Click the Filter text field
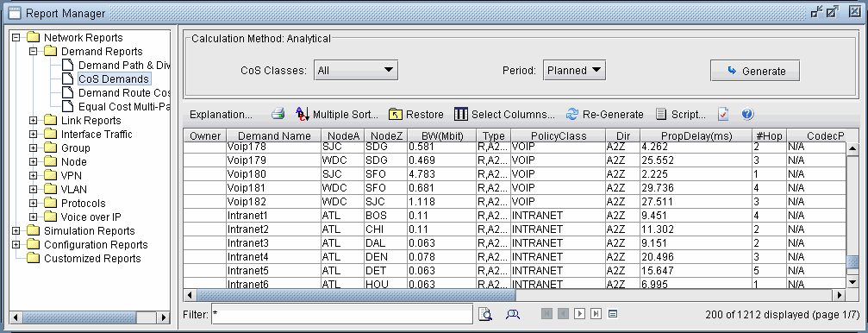The width and height of the screenshot is (868, 333). click(341, 315)
